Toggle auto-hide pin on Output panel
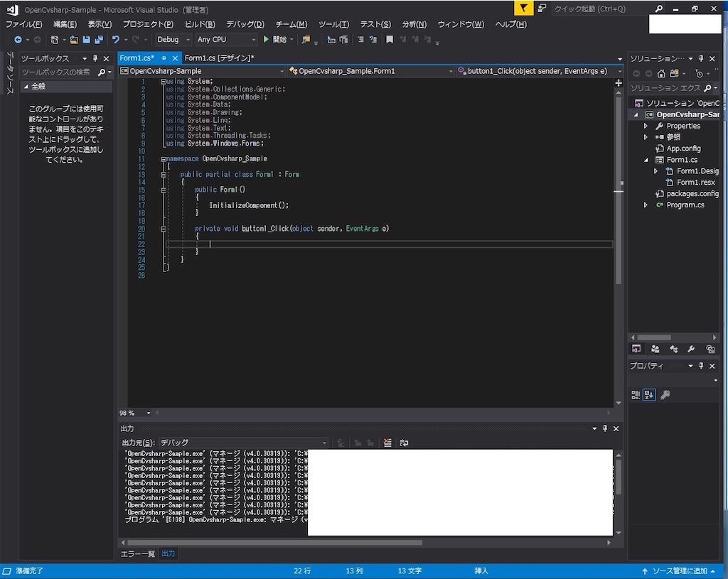 pos(605,428)
